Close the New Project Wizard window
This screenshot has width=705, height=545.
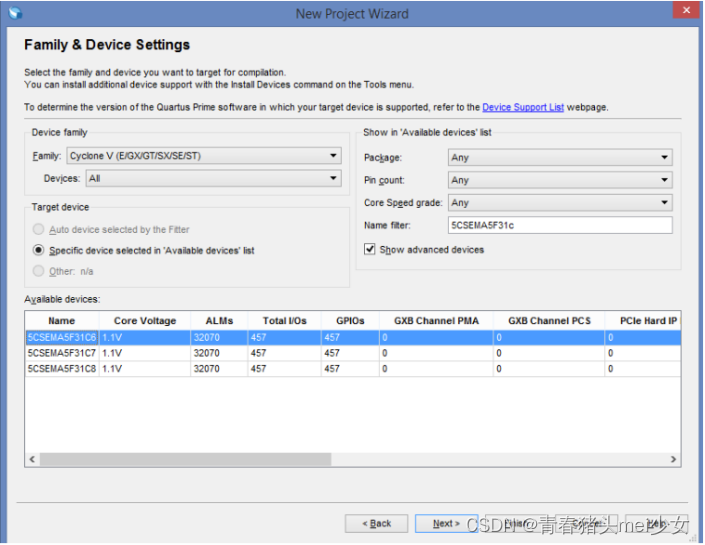coord(686,10)
